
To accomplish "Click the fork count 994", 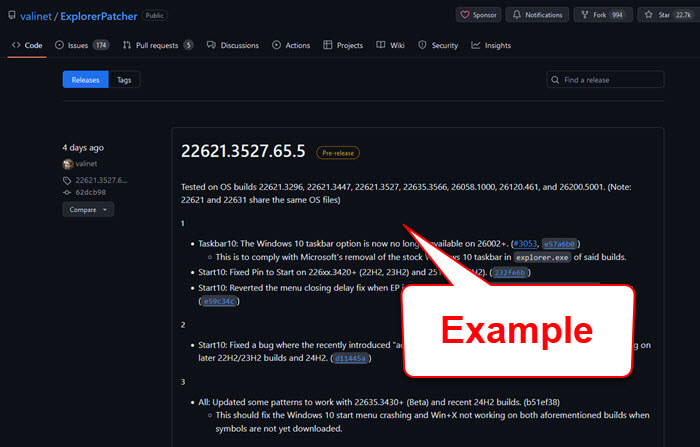I will (617, 15).
